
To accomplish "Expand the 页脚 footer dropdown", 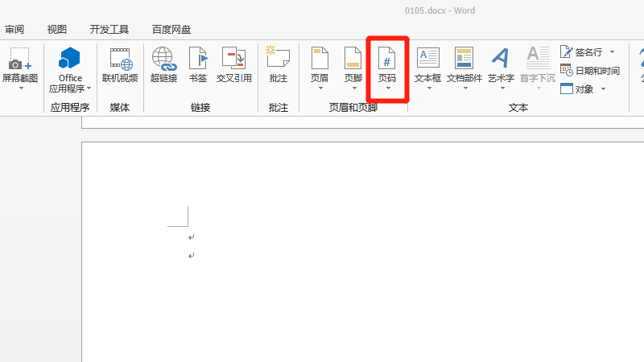I will tap(353, 88).
